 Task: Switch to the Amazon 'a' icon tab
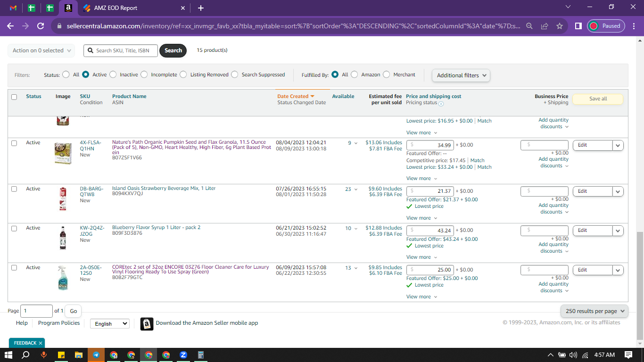click(x=68, y=8)
